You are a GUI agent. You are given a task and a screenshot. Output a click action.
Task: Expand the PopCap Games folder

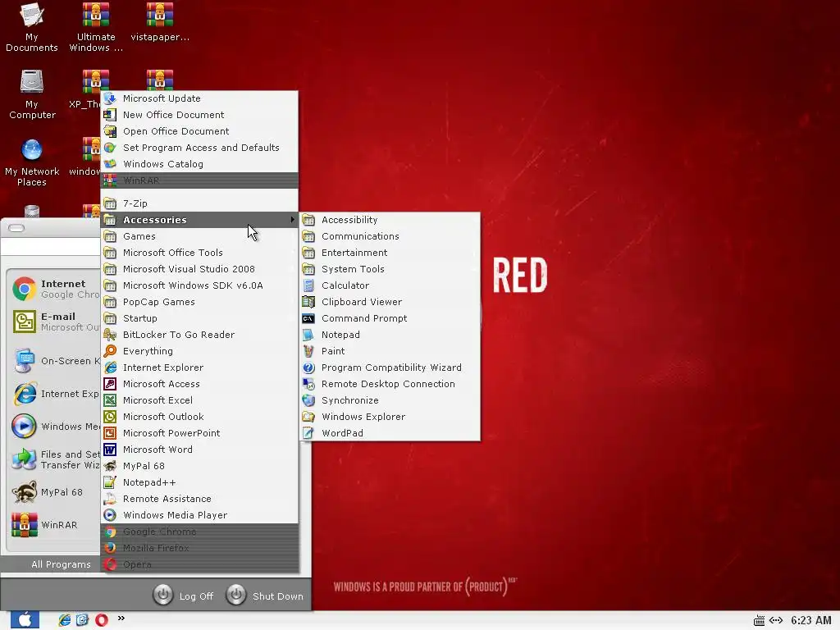click(x=199, y=302)
